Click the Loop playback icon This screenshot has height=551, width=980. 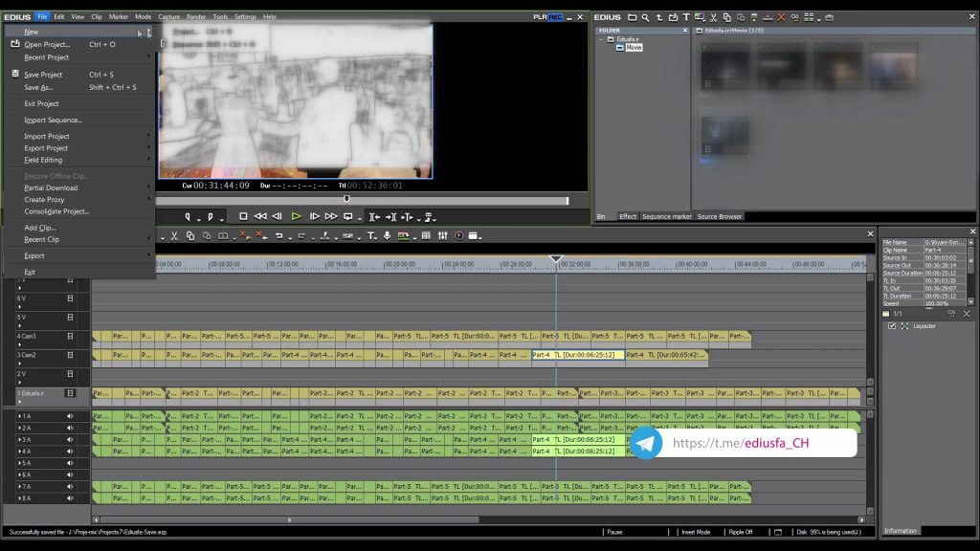[348, 216]
